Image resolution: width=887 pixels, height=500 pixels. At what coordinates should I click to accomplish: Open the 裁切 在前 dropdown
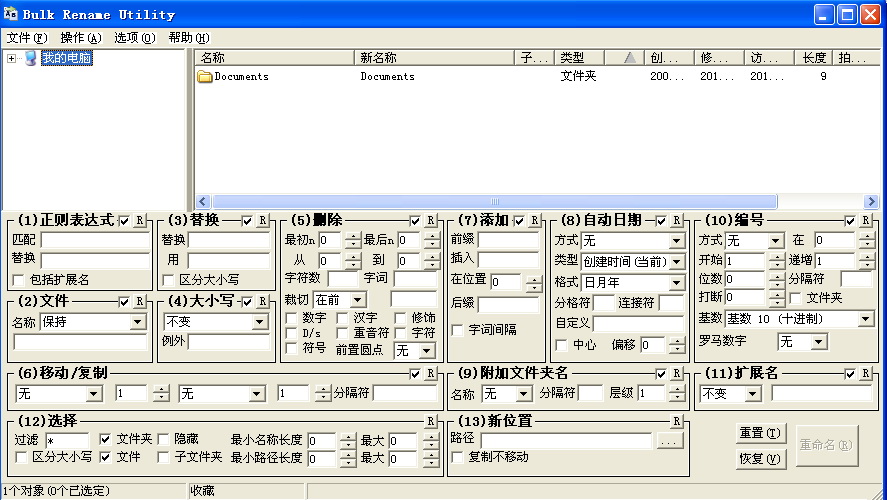(358, 300)
